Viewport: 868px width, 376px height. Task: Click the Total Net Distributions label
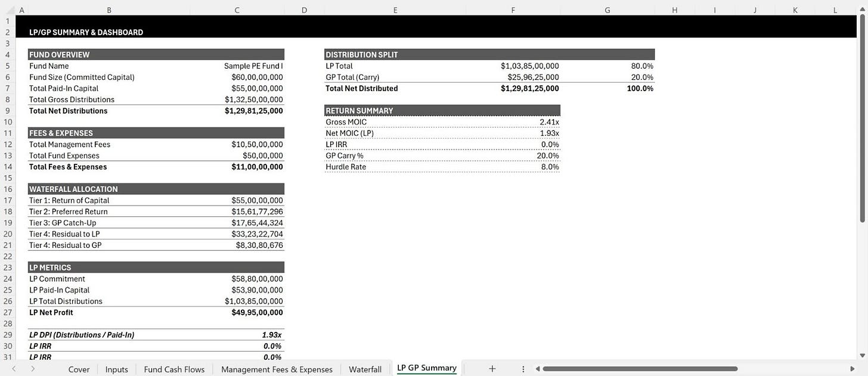(x=69, y=111)
